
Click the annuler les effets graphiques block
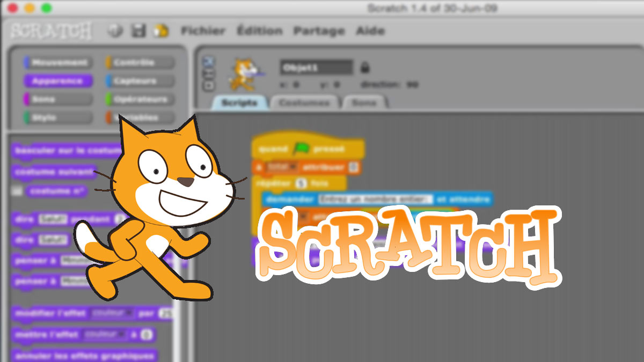tap(85, 356)
